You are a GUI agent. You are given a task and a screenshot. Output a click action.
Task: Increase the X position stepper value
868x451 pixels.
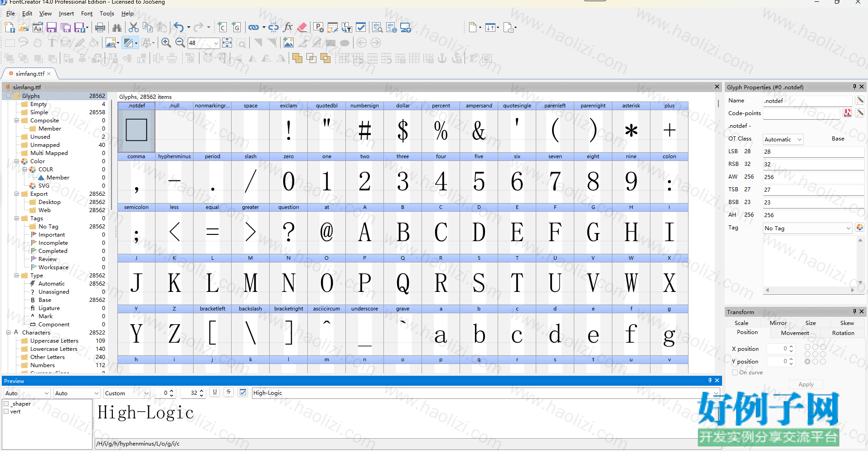tap(791, 347)
